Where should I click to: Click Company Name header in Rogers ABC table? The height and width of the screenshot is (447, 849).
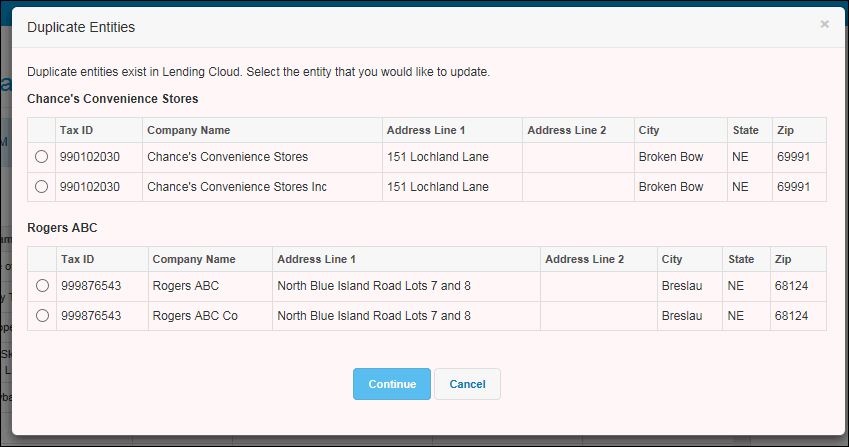pyautogui.click(x=194, y=259)
